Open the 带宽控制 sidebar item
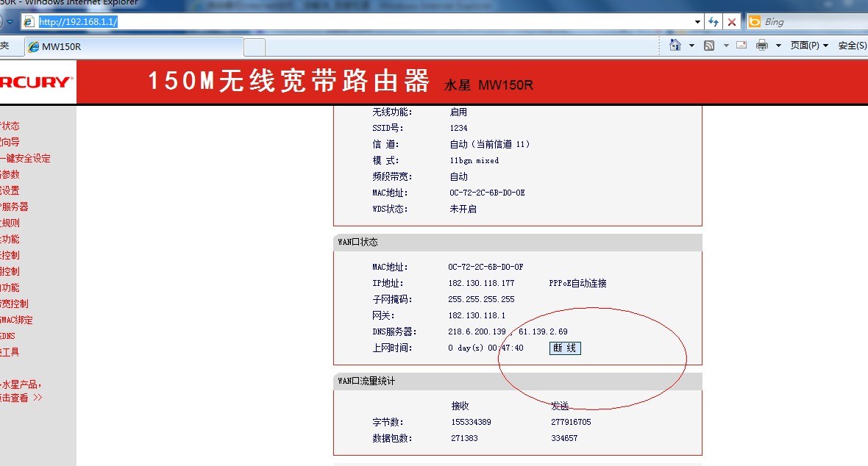Image resolution: width=868 pixels, height=466 pixels. [14, 304]
